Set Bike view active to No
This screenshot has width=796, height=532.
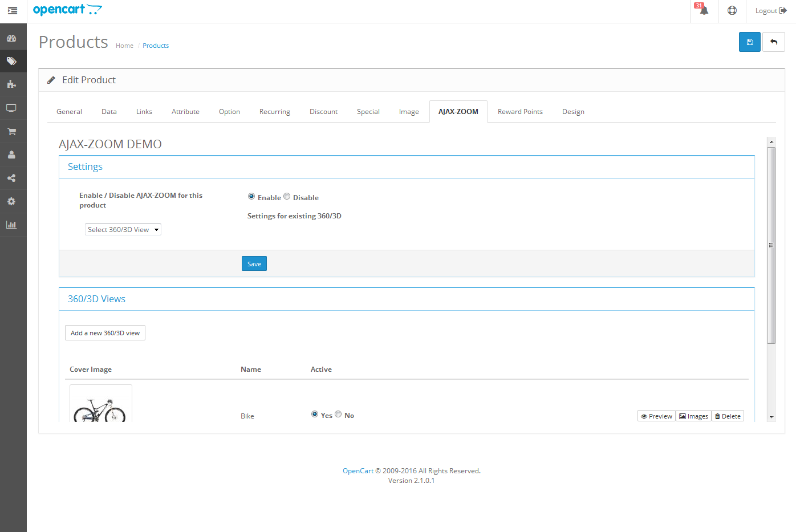338,414
